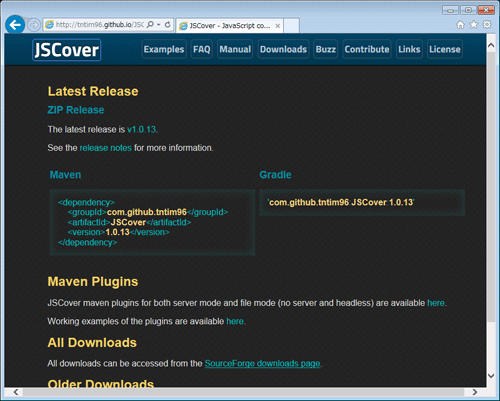The width and height of the screenshot is (500, 401).
Task: Click the search magnifier icon in address bar
Action: pos(150,25)
